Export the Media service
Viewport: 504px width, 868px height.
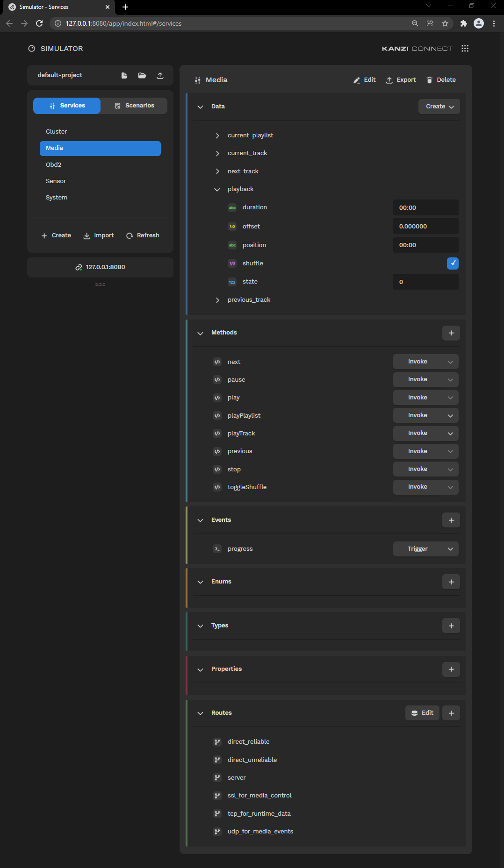click(x=401, y=80)
